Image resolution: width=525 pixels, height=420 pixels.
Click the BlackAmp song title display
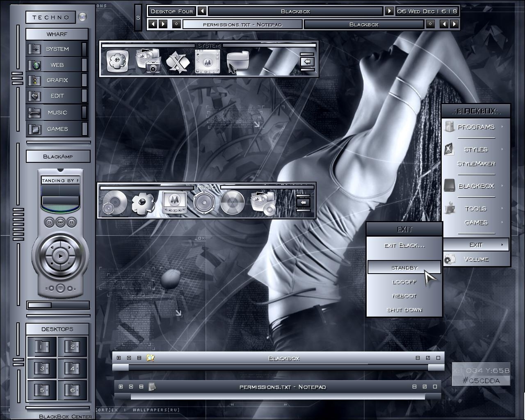(x=60, y=180)
